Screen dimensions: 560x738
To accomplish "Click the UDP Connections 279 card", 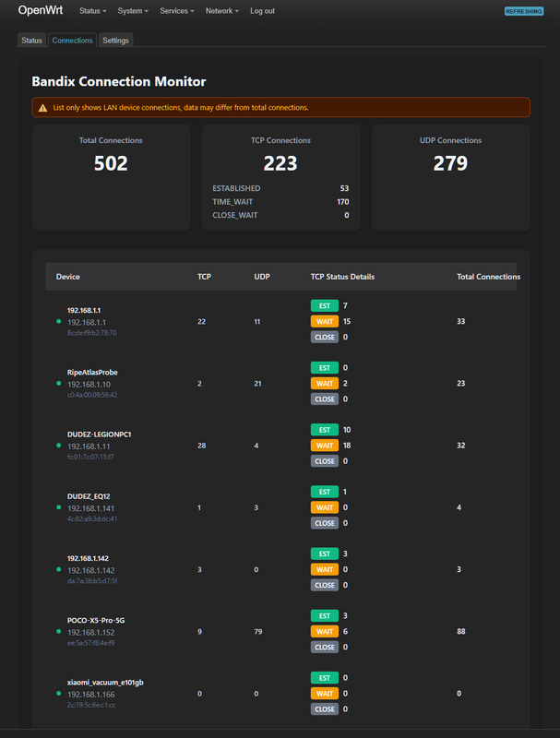I will (x=451, y=177).
